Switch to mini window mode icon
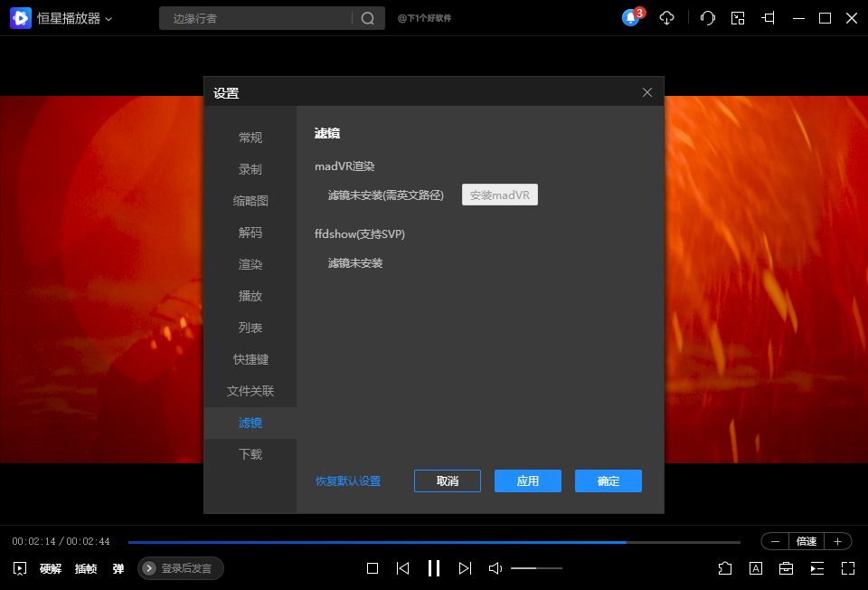868x590 pixels. click(738, 18)
